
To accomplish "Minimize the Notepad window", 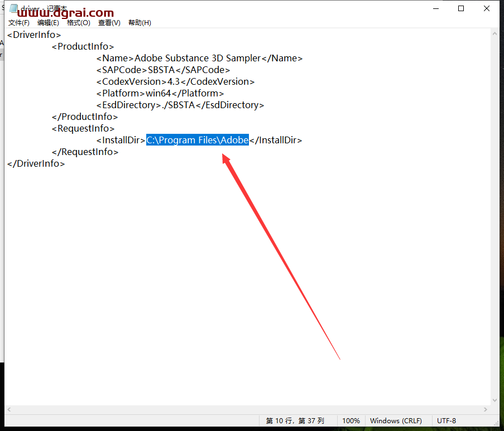I will pyautogui.click(x=436, y=9).
